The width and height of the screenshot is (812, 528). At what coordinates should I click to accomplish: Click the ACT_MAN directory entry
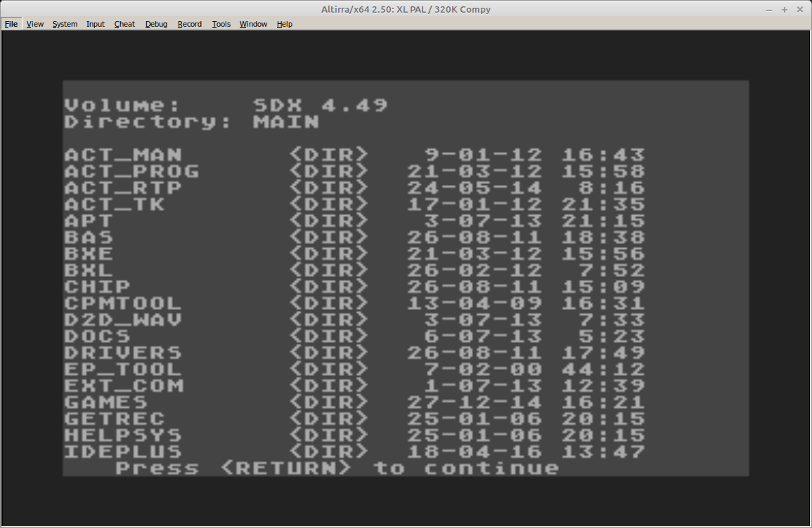355,155
